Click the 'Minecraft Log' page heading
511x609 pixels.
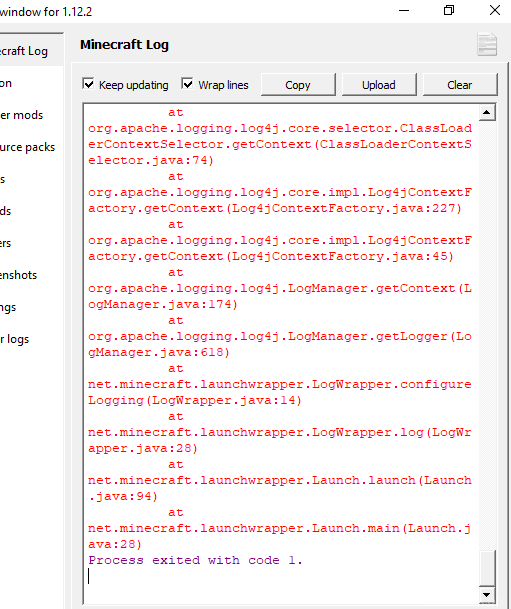click(124, 45)
